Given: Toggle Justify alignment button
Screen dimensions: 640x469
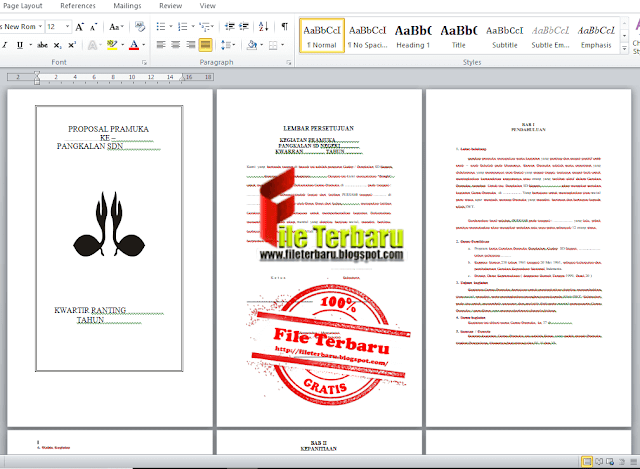Looking at the screenshot, I should tap(205, 45).
